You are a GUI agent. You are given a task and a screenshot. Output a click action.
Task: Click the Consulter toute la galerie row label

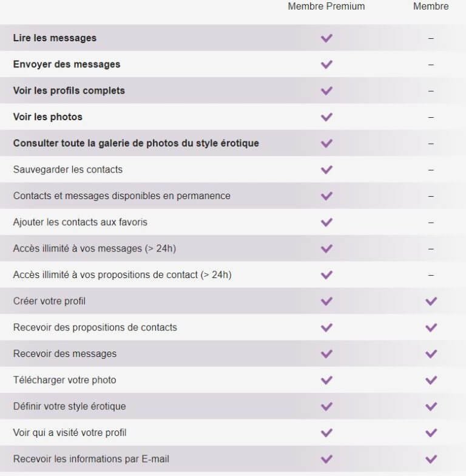(x=136, y=143)
